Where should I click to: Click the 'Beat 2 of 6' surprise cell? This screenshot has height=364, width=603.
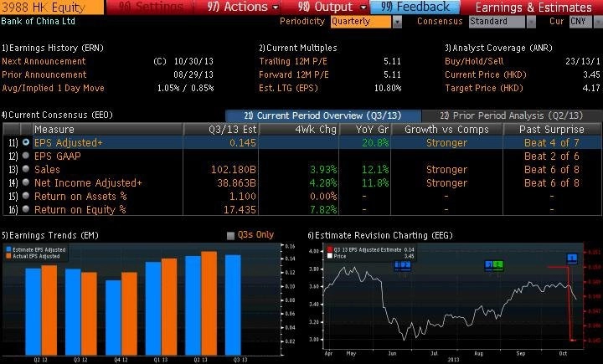click(x=551, y=156)
